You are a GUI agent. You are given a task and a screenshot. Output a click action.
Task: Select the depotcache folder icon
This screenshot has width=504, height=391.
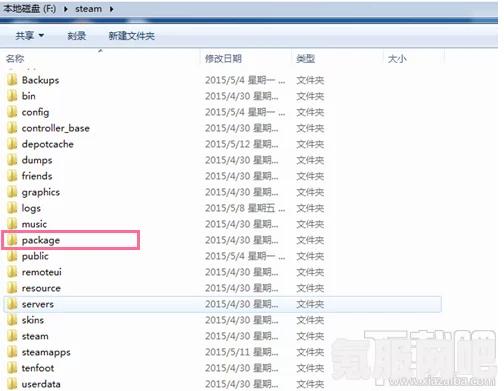(12, 144)
